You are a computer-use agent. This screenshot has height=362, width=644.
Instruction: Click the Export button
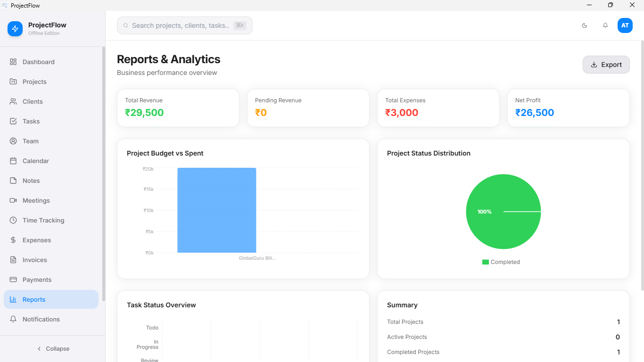click(x=606, y=65)
